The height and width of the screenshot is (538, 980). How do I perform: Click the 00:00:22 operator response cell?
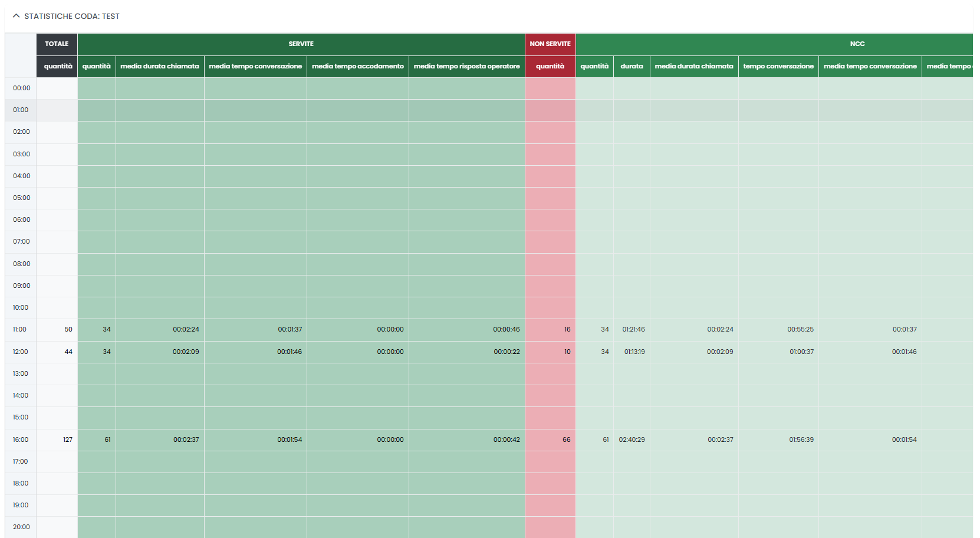click(x=507, y=352)
